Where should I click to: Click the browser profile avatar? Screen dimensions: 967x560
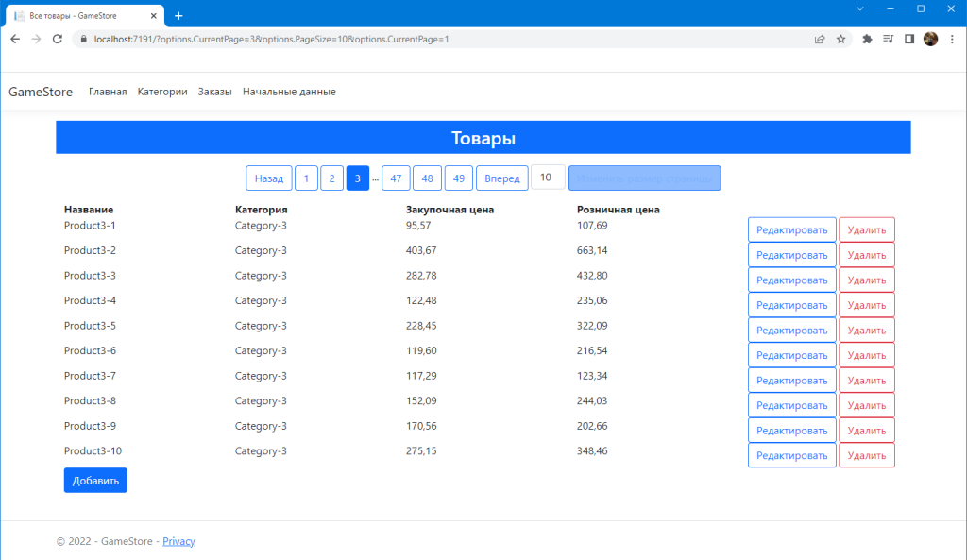pos(930,39)
